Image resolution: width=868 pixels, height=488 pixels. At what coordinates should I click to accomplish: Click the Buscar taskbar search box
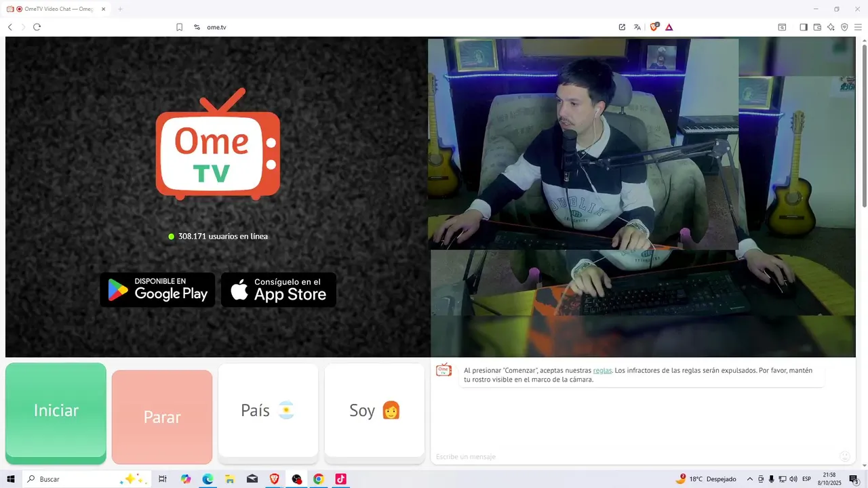point(87,479)
